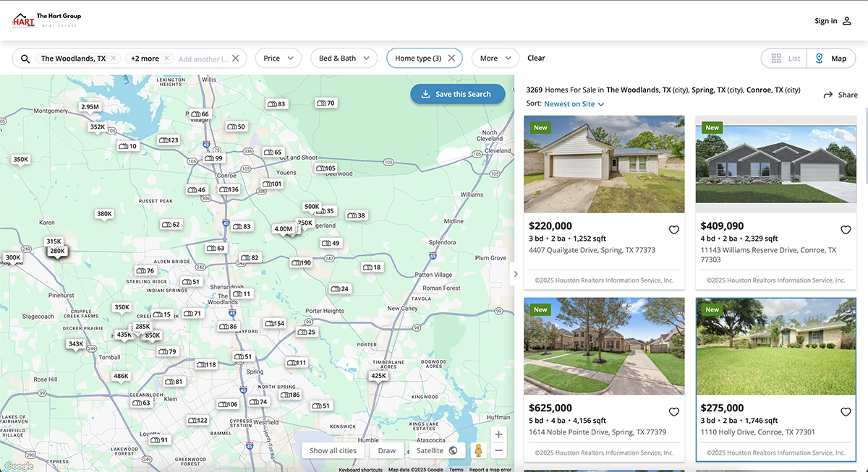Click the search magnifier icon
Image resolution: width=868 pixels, height=472 pixels.
click(x=25, y=59)
